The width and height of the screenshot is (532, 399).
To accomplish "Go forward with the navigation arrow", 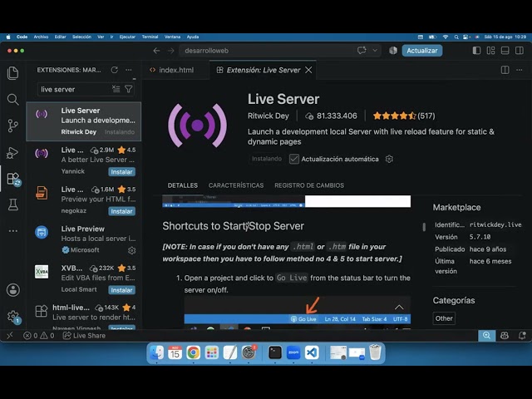I will 170,51.
